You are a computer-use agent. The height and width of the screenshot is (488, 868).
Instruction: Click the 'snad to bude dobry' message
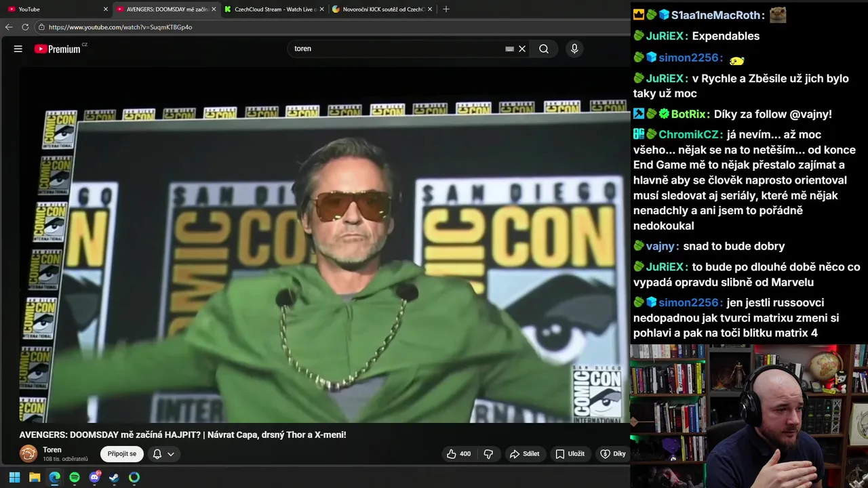(x=734, y=246)
